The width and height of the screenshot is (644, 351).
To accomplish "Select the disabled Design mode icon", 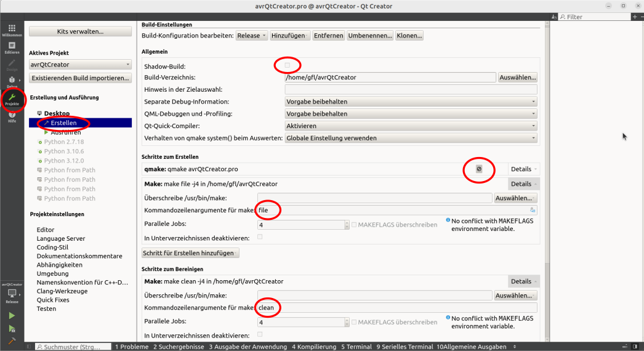I will [x=12, y=65].
